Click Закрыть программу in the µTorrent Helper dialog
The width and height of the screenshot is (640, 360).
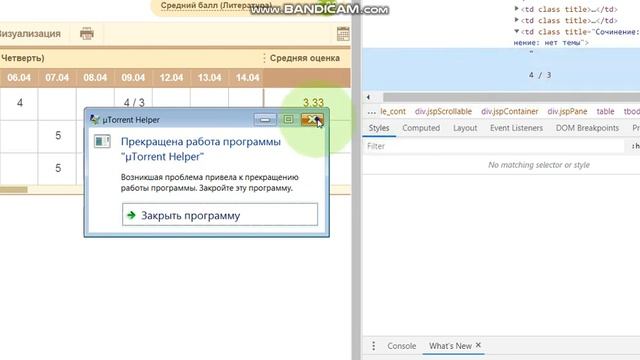click(220, 215)
